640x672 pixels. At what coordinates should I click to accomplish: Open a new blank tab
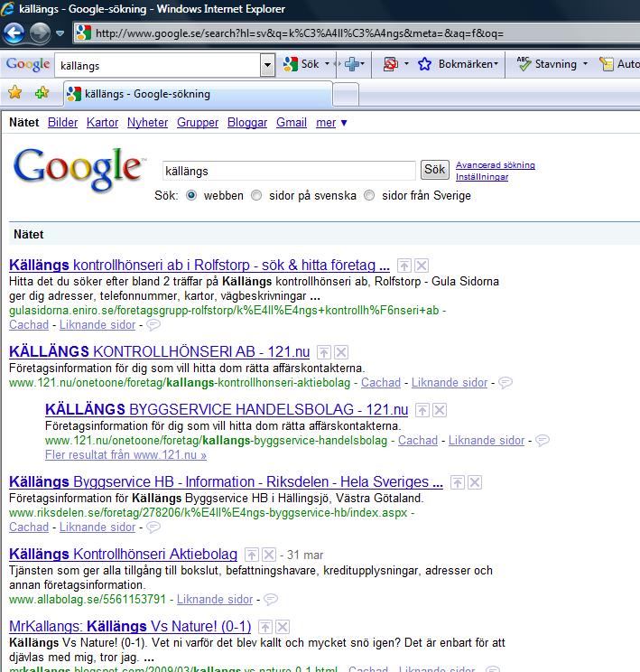[x=346, y=94]
